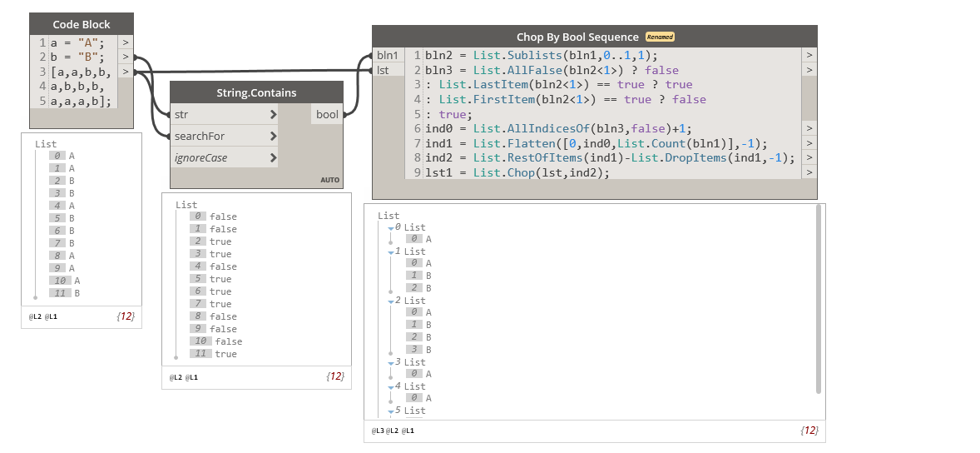The height and width of the screenshot is (453, 980).
Task: Click the bln1 input port
Action: click(388, 55)
